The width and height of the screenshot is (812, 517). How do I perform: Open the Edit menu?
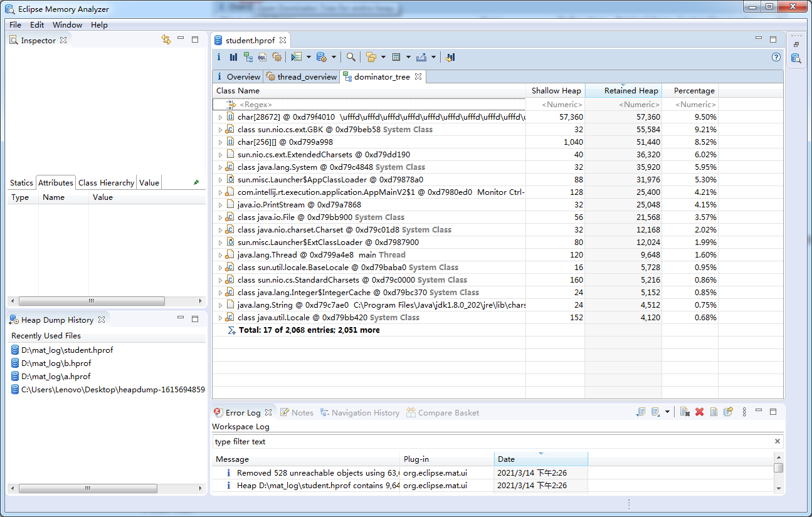pos(37,25)
